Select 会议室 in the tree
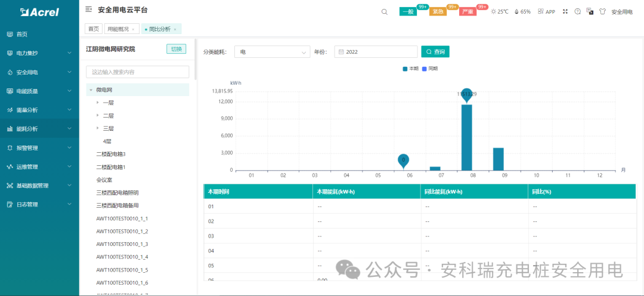This screenshot has height=296, width=644. (x=104, y=180)
